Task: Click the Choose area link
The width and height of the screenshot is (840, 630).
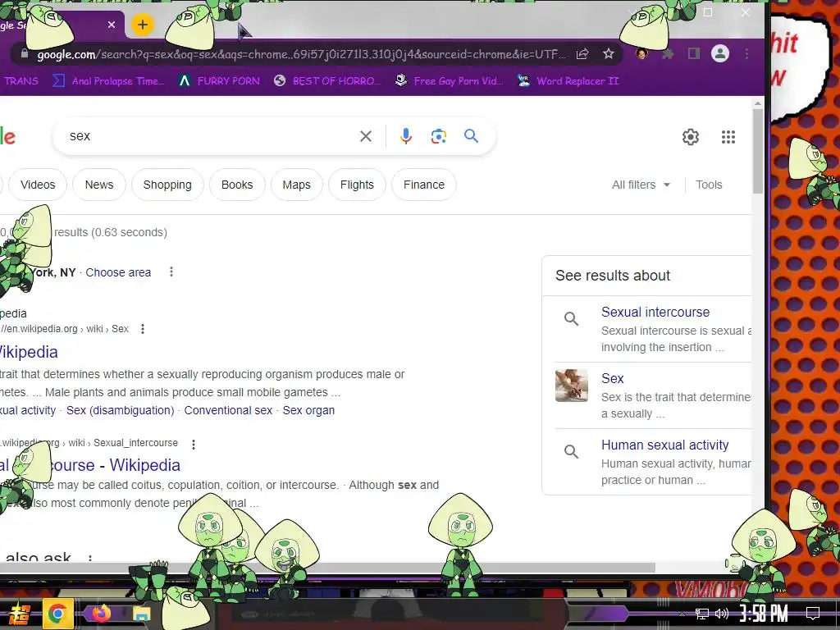Action: (118, 272)
